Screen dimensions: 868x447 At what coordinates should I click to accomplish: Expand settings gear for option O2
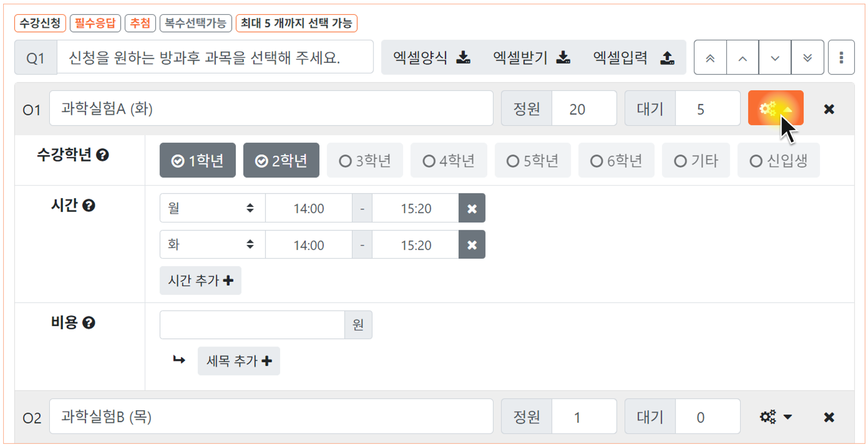[776, 417]
